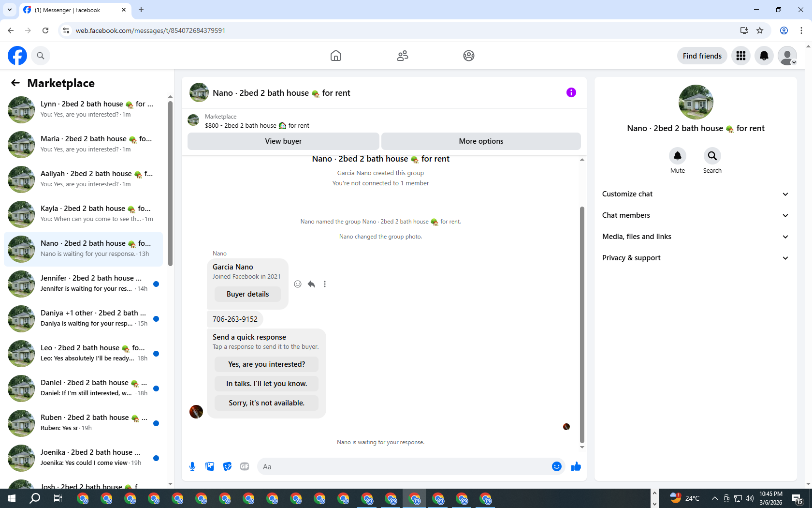Open Maria 2bed 2 bath house conversation
The height and width of the screenshot is (508, 812).
[83, 145]
